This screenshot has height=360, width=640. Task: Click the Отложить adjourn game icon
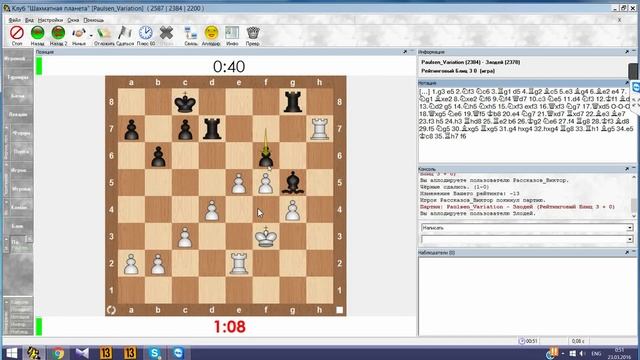(x=104, y=33)
